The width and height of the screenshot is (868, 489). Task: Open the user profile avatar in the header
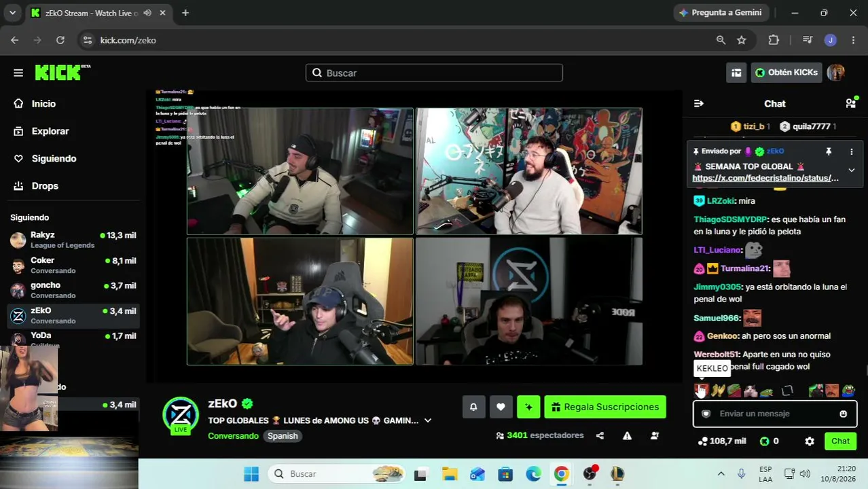pos(836,73)
